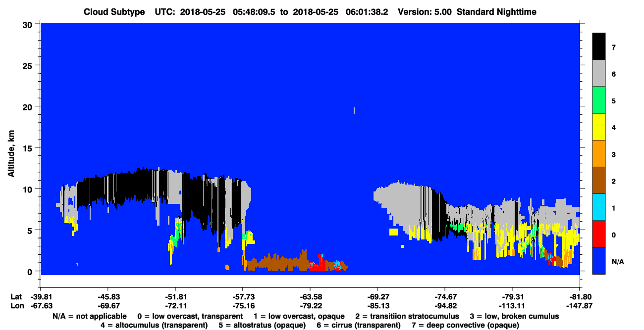The width and height of the screenshot is (644, 330).
Task: Click the isolated yellow altocumulus block near -69.27
Action: click(x=394, y=232)
